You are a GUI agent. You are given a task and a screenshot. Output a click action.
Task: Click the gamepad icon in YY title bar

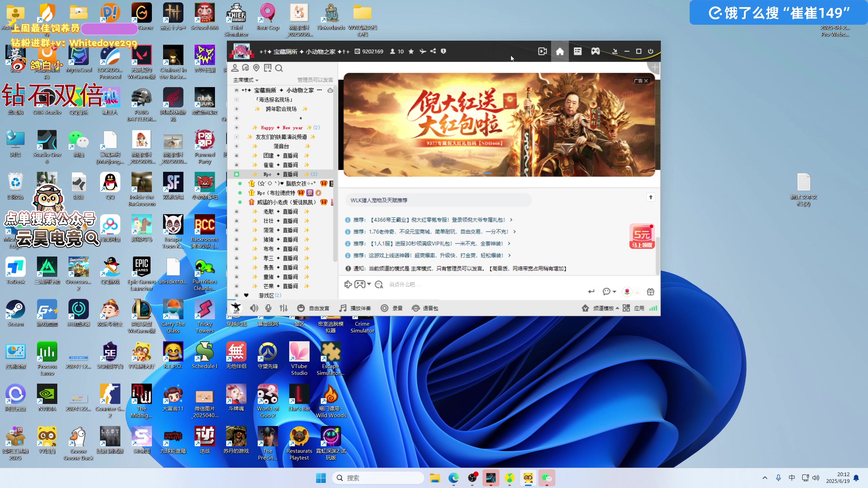click(x=595, y=52)
